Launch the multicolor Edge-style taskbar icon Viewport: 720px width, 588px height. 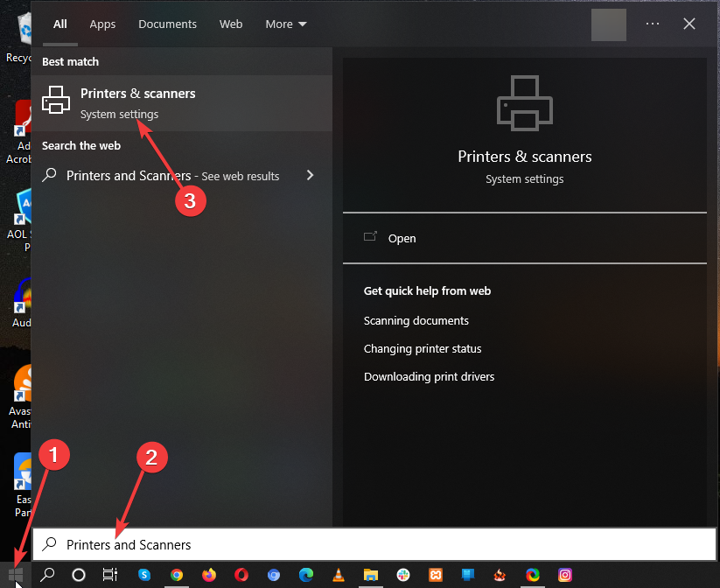[533, 575]
